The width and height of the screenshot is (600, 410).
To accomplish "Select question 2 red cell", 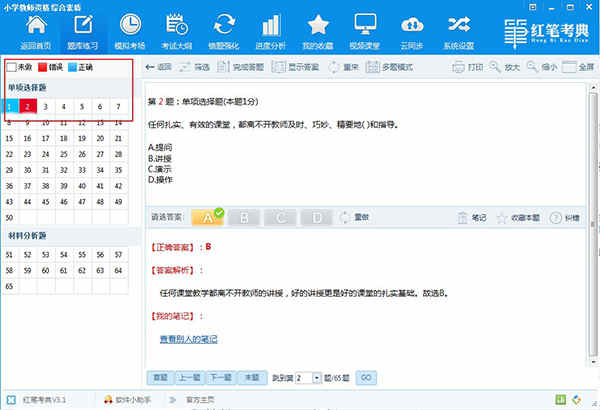I will coord(28,106).
